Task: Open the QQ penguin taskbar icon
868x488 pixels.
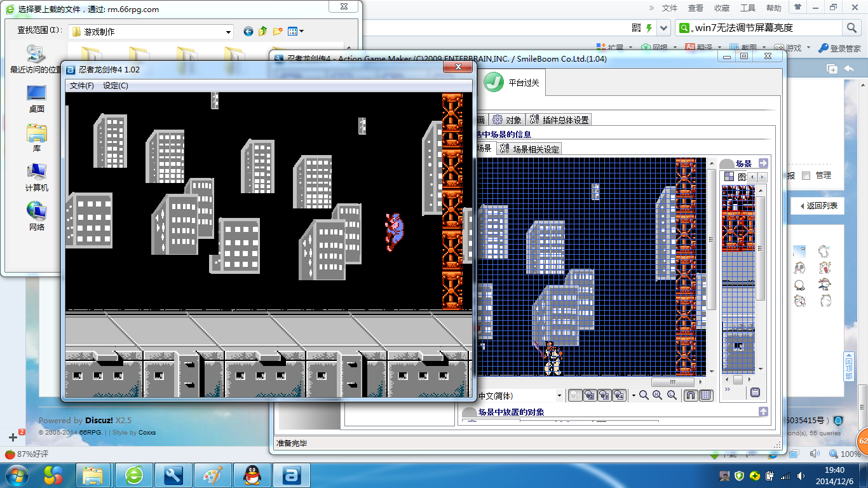Action: click(252, 475)
